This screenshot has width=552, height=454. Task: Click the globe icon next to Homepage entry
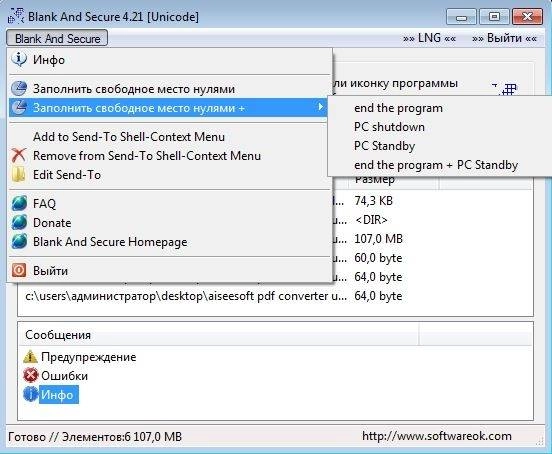click(19, 241)
